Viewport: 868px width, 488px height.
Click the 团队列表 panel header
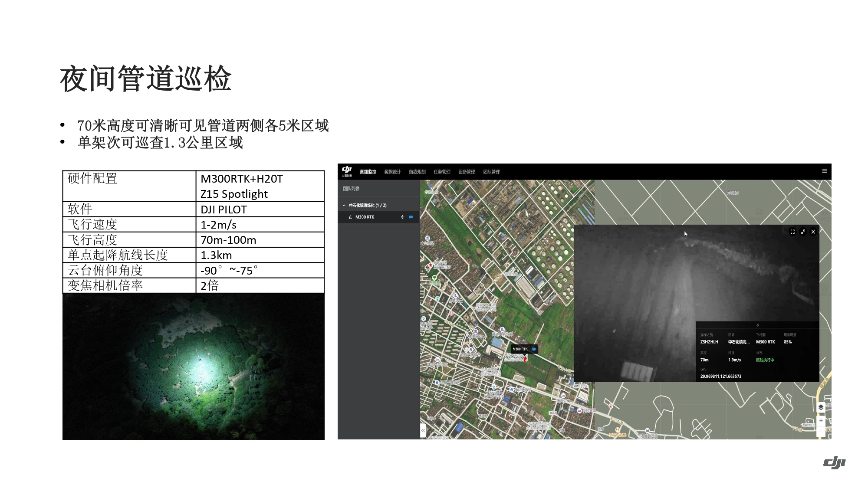tap(351, 189)
